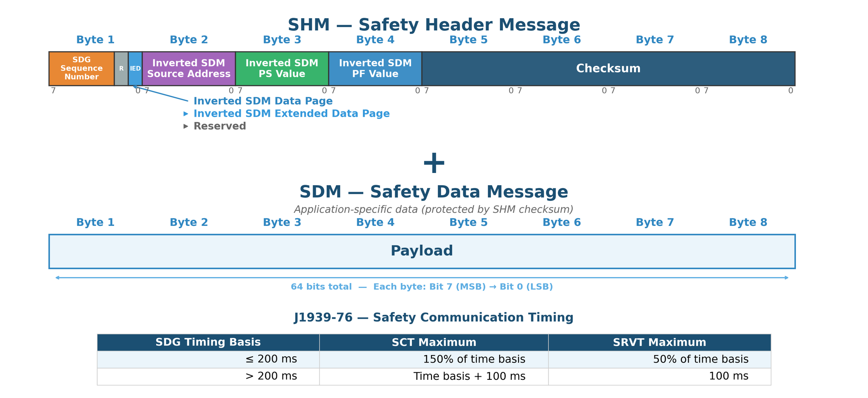The image size is (868, 398).
Task: Open the J1939-76 Safety Communication Timing heading
Action: pos(434,317)
